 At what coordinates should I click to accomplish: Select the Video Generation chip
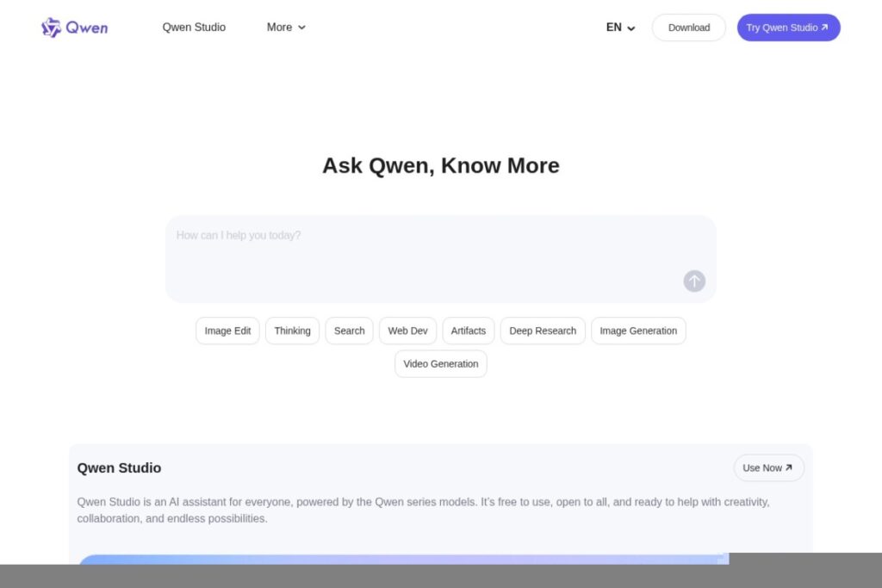point(441,363)
